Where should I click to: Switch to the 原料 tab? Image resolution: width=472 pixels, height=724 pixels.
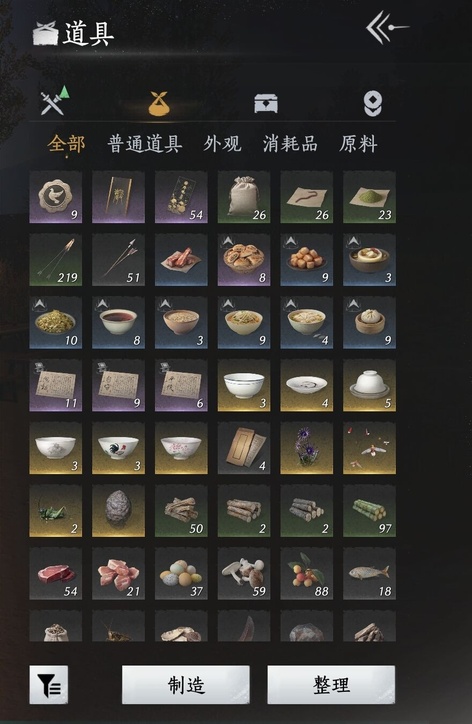tap(358, 144)
